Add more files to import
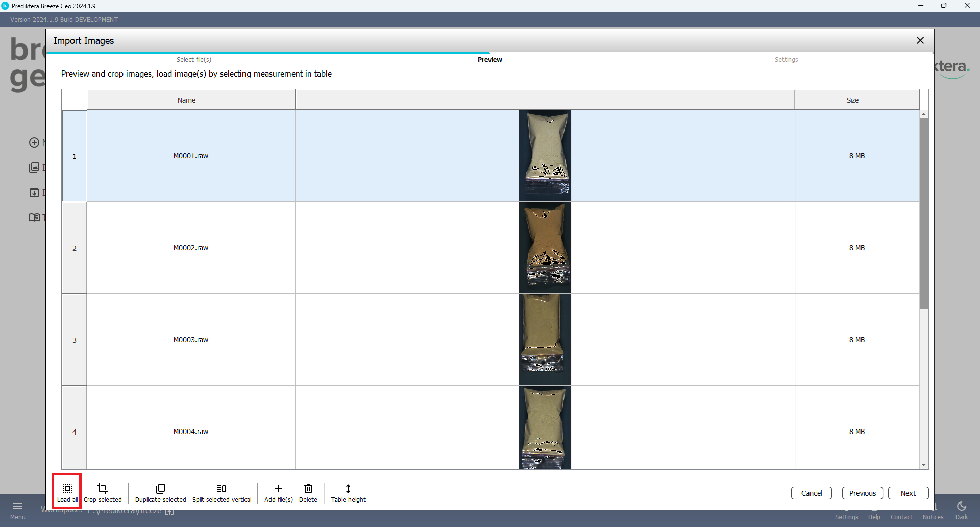The width and height of the screenshot is (980, 527). point(278,492)
